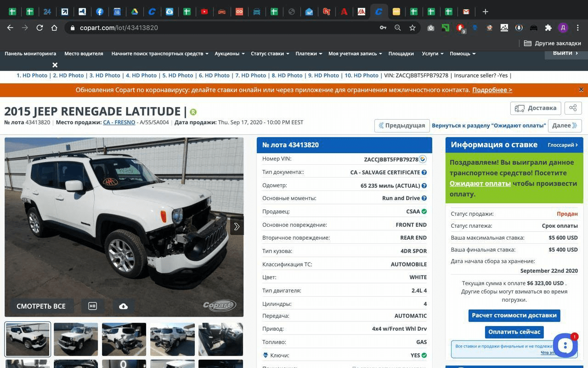
Task: Select the fifth thumbnail showing interior seats
Action: tap(220, 339)
